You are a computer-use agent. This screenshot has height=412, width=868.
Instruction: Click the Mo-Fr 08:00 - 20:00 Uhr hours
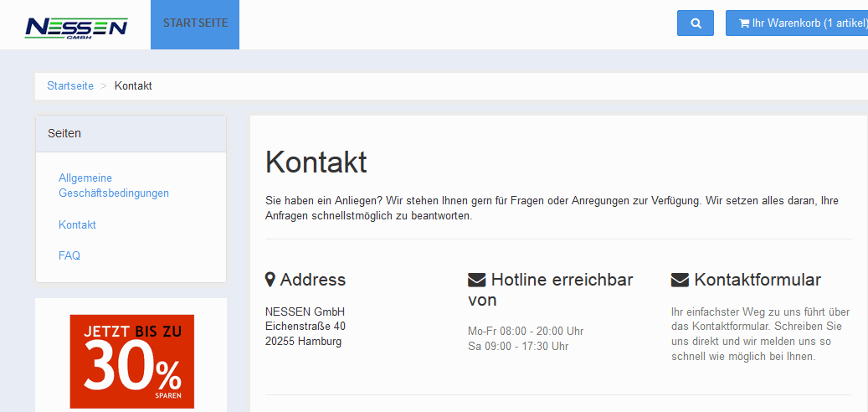pos(525,331)
